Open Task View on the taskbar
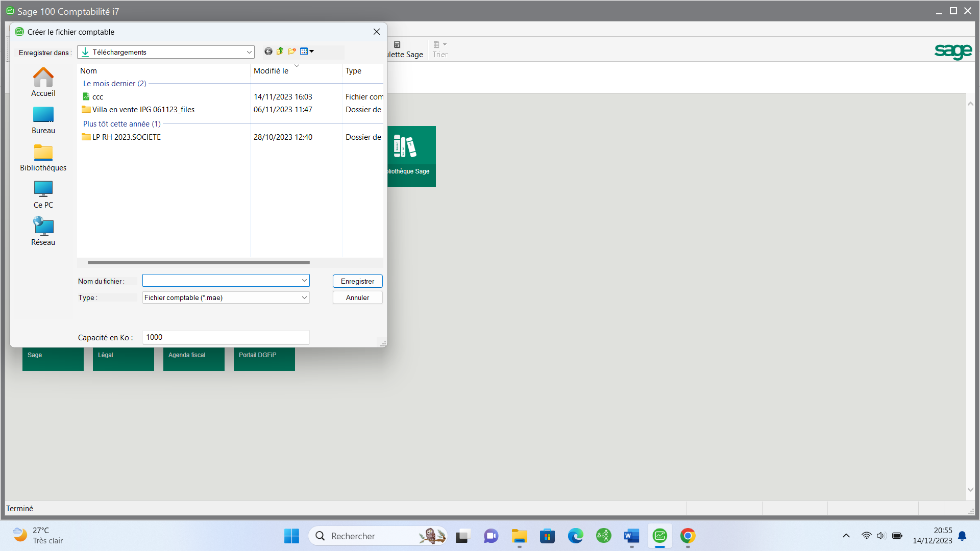Screen dimensions: 980x551 point(462,536)
